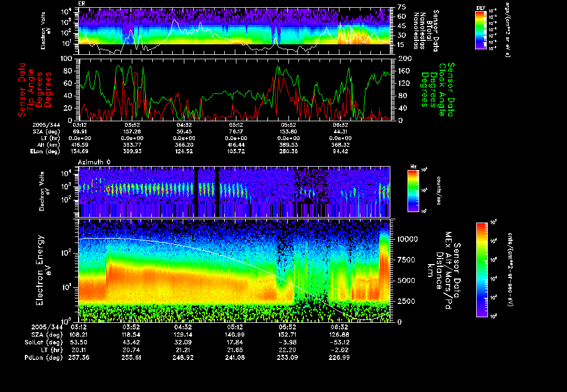Screen dimensions: 567x392
Task: Select altitude value 416.59
Action: [80, 145]
